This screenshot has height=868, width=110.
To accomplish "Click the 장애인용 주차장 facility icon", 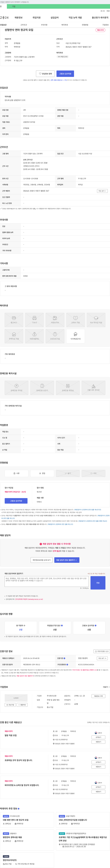I will (16, 388).
